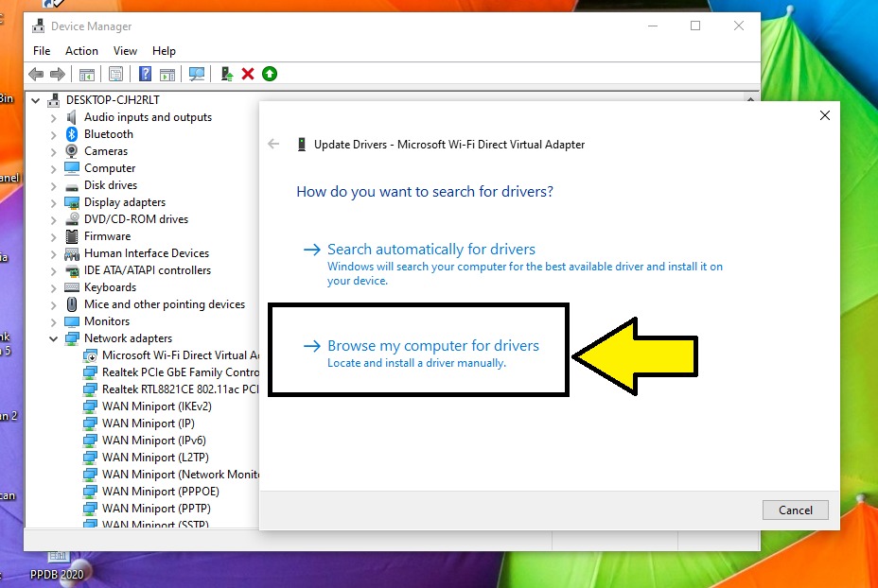Minimize the Device Manager window

click(653, 26)
